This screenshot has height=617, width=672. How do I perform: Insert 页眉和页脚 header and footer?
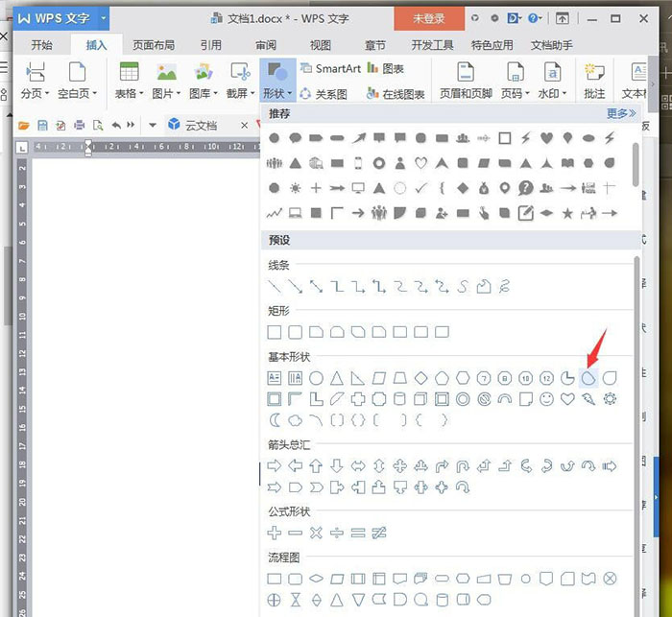466,81
